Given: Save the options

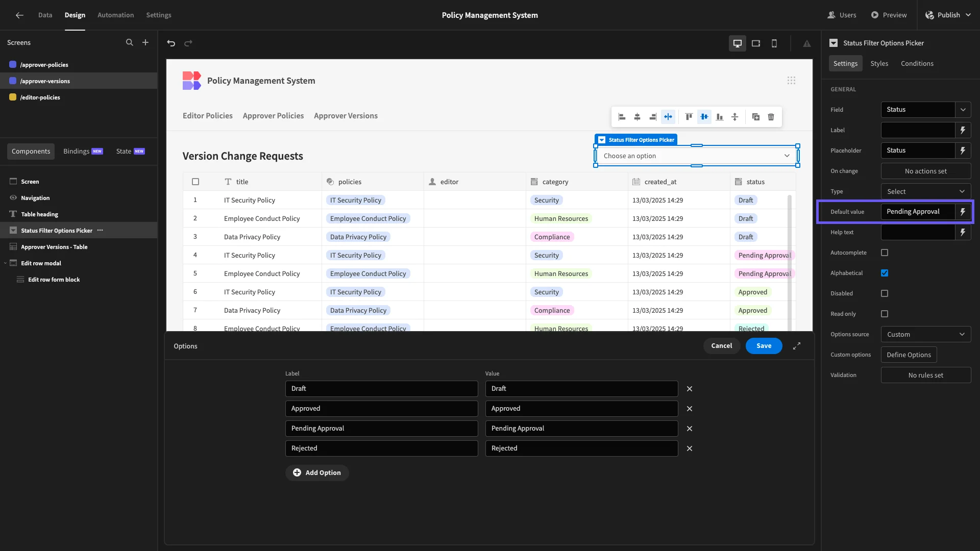Looking at the screenshot, I should tap(764, 346).
